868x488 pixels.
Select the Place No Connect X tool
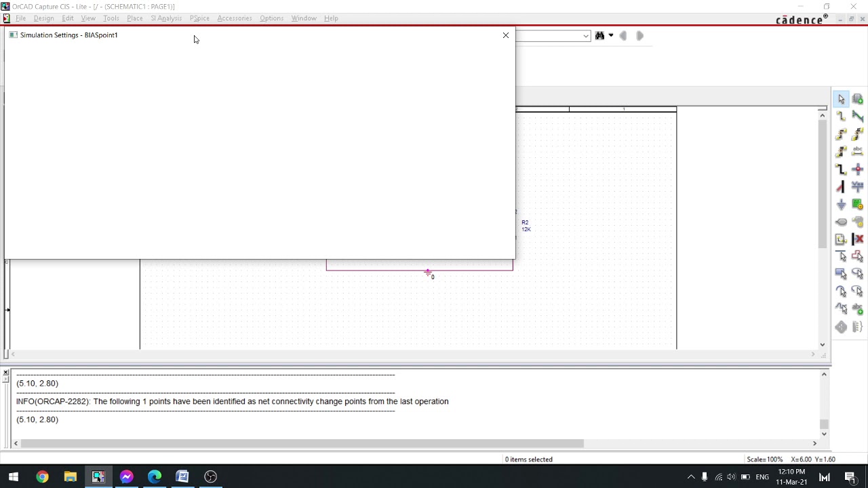(x=858, y=239)
